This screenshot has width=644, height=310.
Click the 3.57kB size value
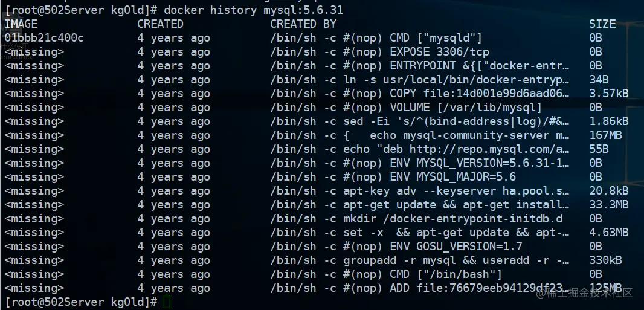coord(609,94)
